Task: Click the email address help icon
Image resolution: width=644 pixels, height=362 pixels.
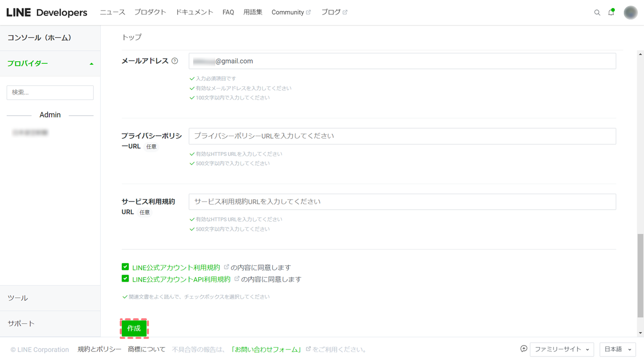Action: (175, 61)
